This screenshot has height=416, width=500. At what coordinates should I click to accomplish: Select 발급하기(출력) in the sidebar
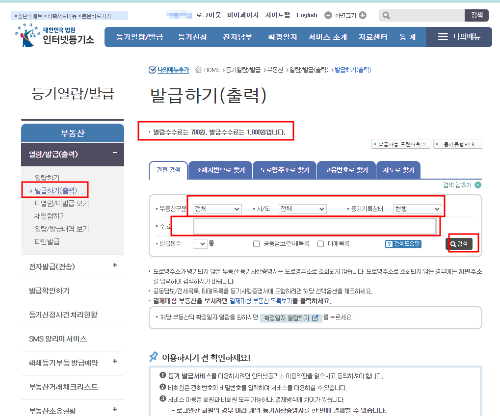click(x=55, y=190)
